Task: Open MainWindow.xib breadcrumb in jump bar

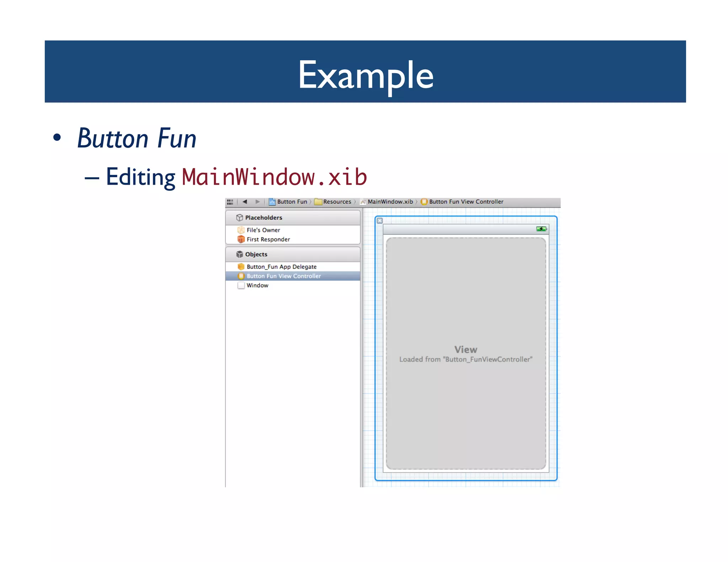Action: [390, 202]
